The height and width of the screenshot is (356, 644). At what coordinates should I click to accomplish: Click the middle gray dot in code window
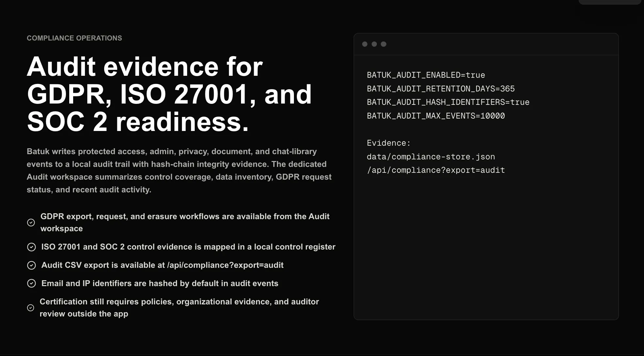pos(374,44)
